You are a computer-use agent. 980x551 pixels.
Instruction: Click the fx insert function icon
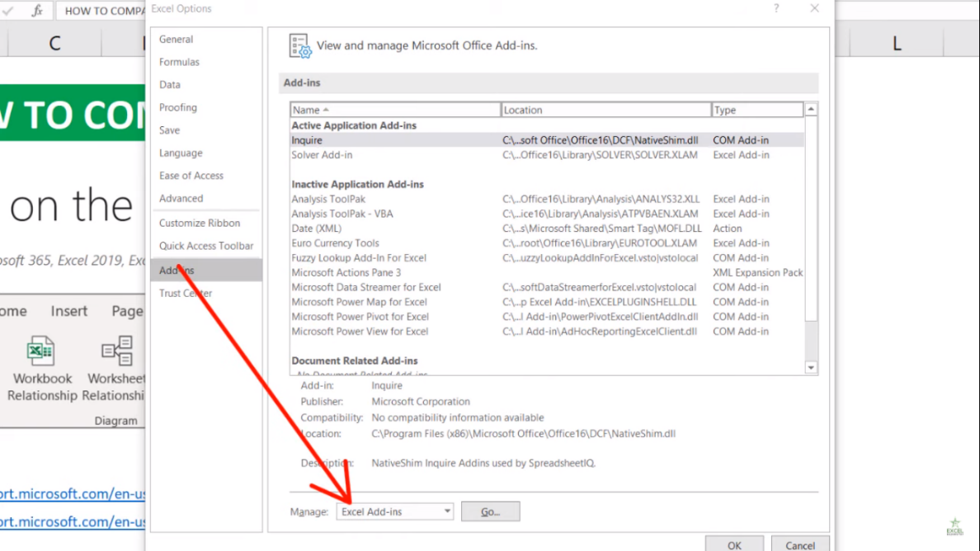coord(37,11)
